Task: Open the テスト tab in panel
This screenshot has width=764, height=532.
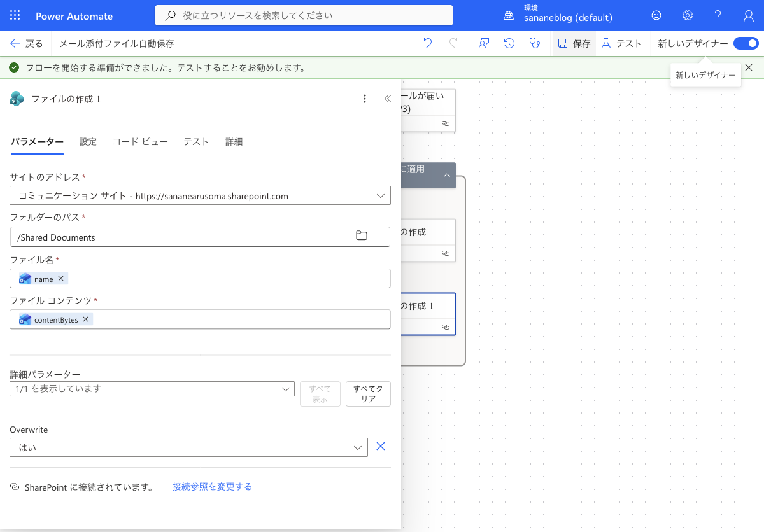Action: (x=196, y=142)
